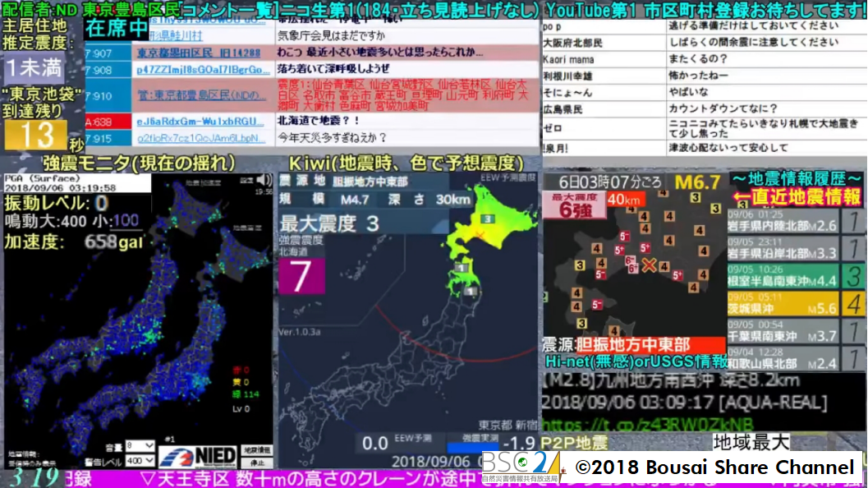868x488 pixels.
Task: Click the magenta intensity 7 box
Action: (x=301, y=275)
